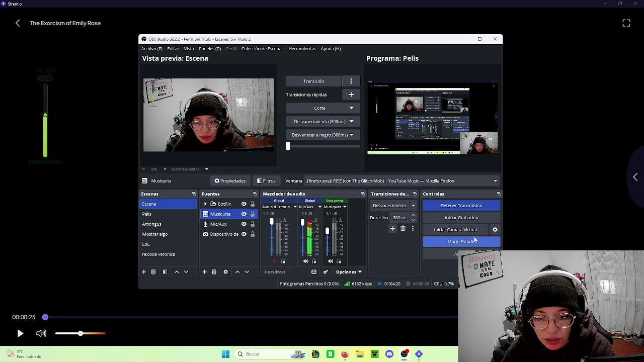Move the selected source down in Fuentes
Image resolution: width=644 pixels, height=362 pixels.
point(247,272)
